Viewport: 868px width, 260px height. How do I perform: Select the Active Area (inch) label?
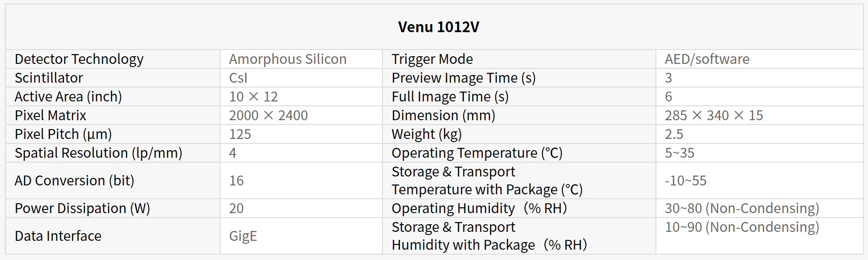pyautogui.click(x=68, y=97)
